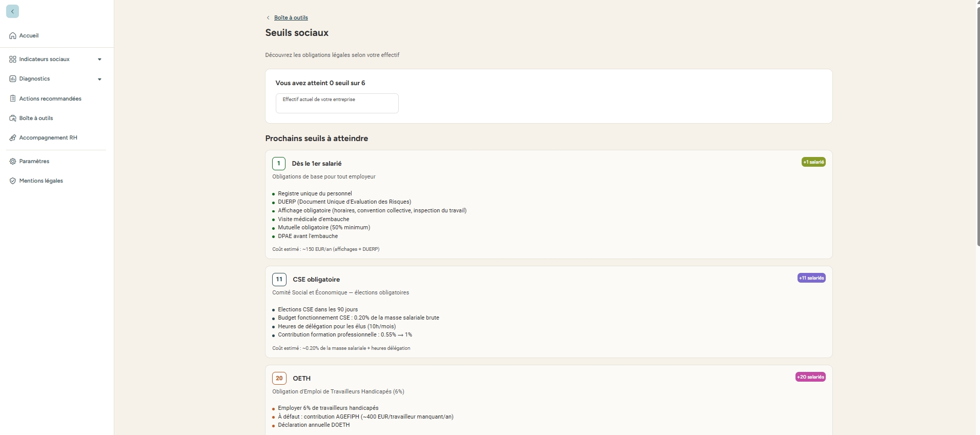Click the Mentions légales shield icon
The height and width of the screenshot is (435, 980).
[x=13, y=181]
